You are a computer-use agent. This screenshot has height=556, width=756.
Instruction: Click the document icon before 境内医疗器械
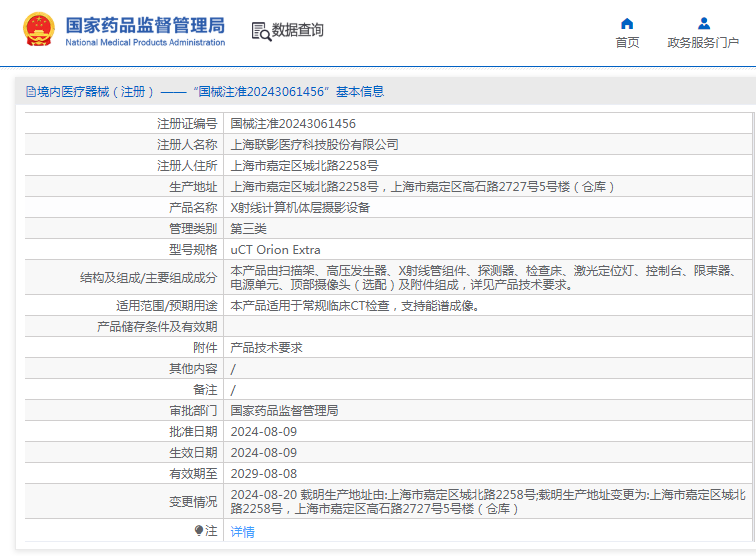(30, 92)
